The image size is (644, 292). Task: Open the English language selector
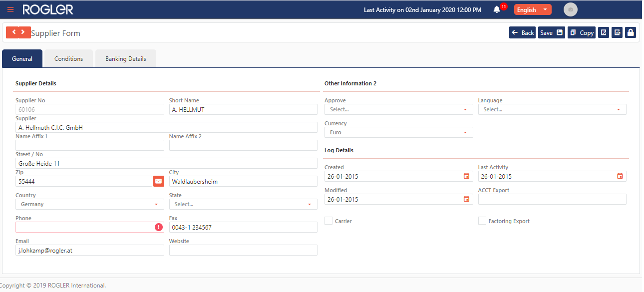(532, 9)
